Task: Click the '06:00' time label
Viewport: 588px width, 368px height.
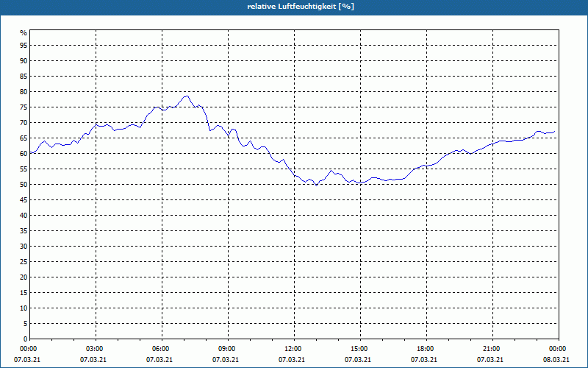Action: 161,349
